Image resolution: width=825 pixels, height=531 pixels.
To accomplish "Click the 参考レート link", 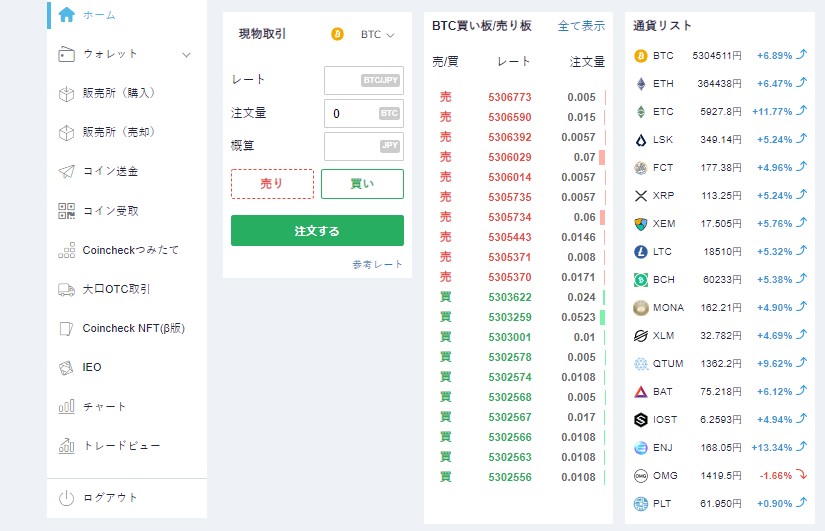I will click(377, 265).
